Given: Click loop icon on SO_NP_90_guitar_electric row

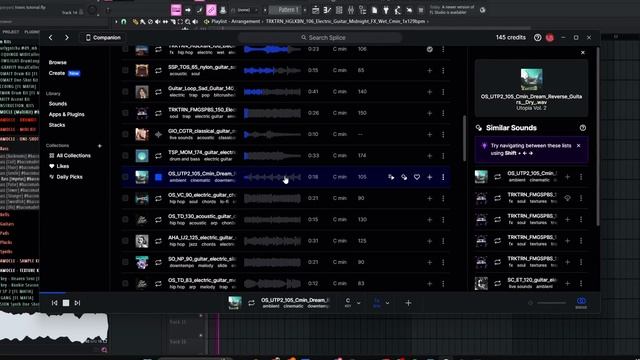Looking at the screenshot, I should (158, 262).
